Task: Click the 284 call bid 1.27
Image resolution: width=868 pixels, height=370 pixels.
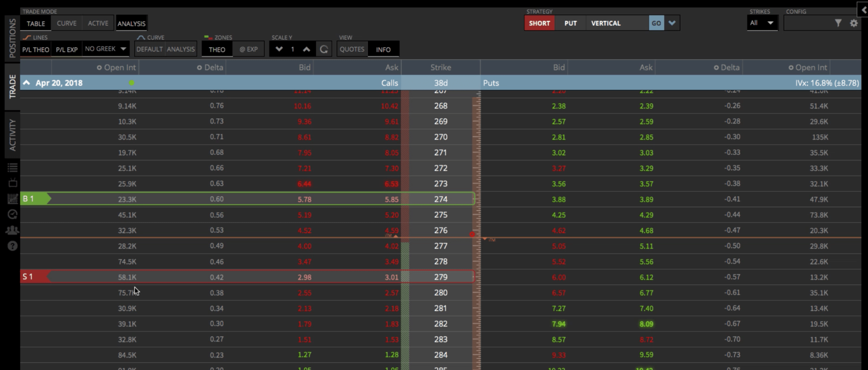Action: coord(304,354)
